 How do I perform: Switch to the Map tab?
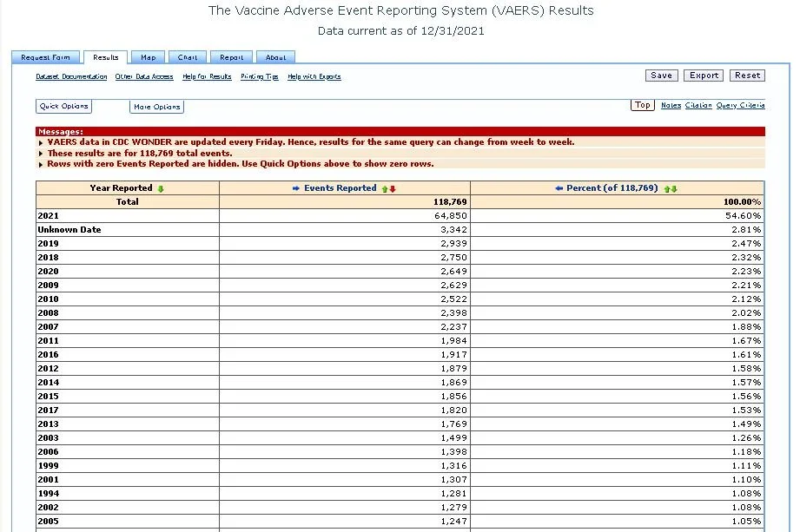pyautogui.click(x=148, y=57)
